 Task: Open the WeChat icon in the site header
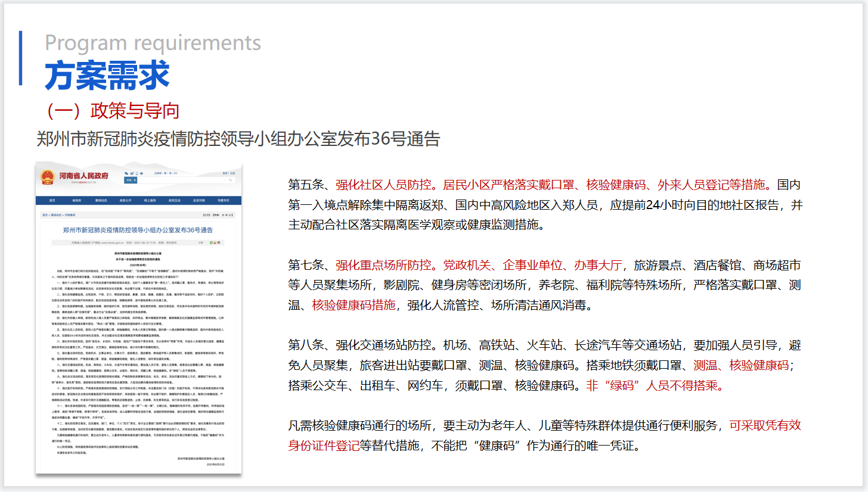tap(126, 173)
